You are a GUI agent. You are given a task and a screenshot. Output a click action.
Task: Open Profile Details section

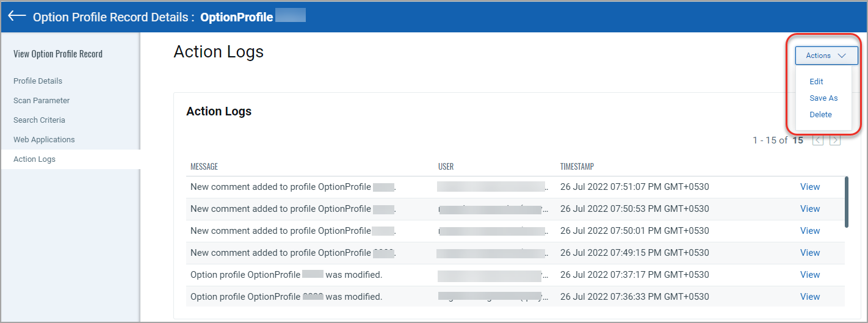38,81
